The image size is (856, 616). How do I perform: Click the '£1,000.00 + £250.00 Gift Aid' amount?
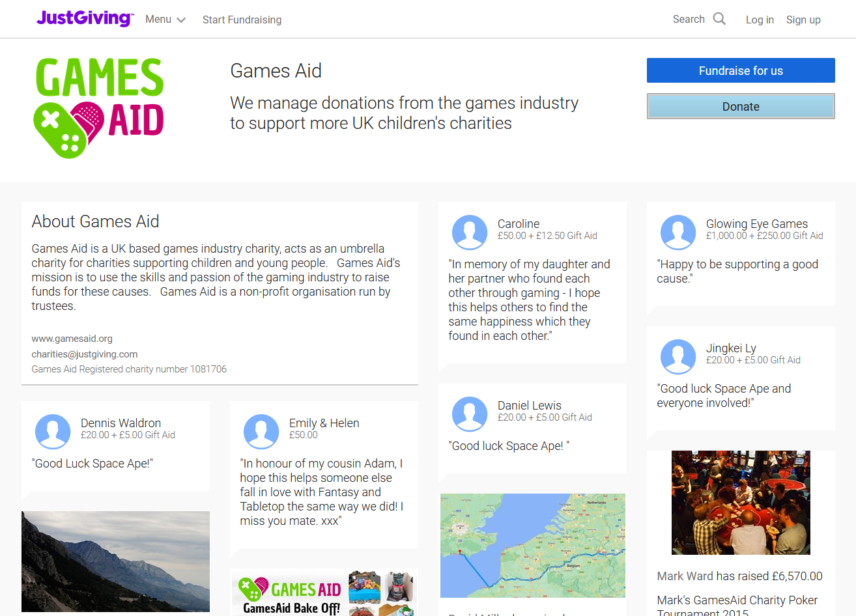764,236
